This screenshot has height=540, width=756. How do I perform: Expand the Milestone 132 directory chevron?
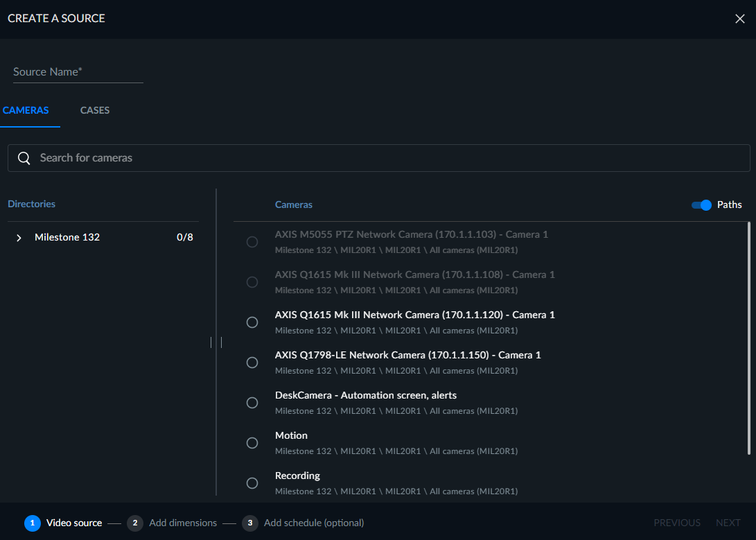pos(19,238)
